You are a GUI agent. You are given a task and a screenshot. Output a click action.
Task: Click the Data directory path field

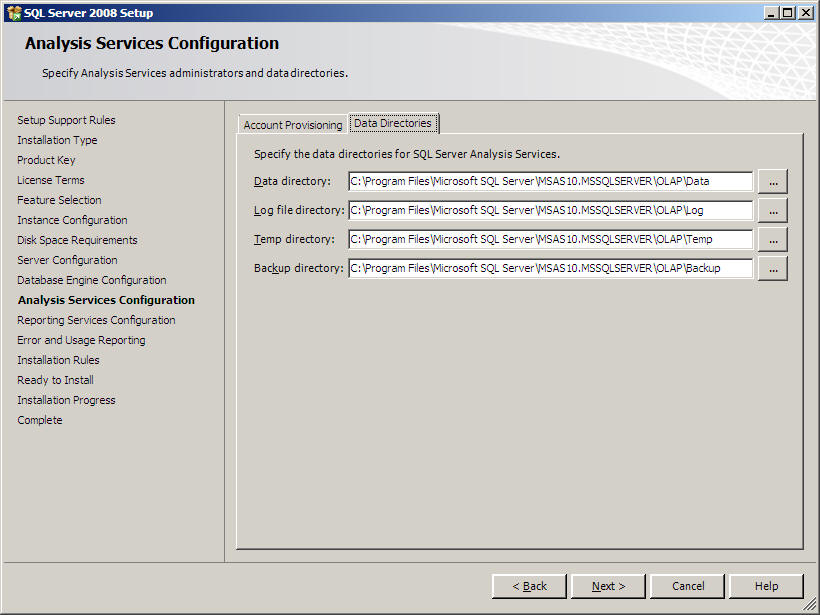point(551,181)
